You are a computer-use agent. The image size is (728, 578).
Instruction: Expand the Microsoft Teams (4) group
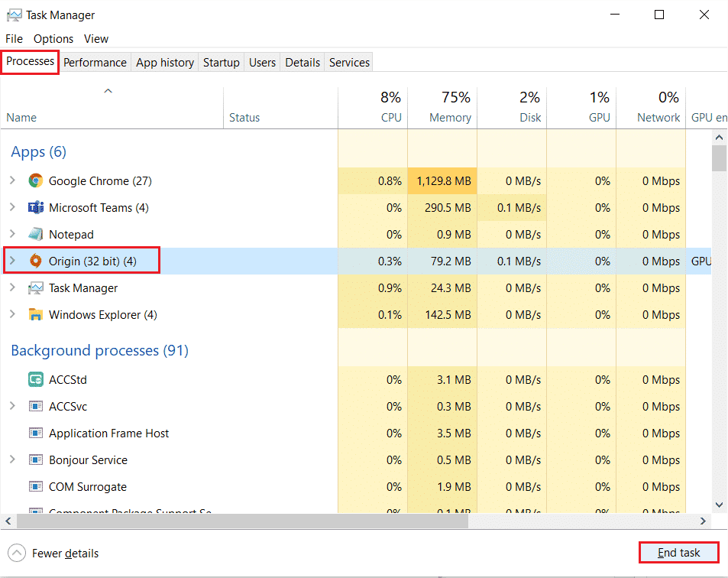12,207
